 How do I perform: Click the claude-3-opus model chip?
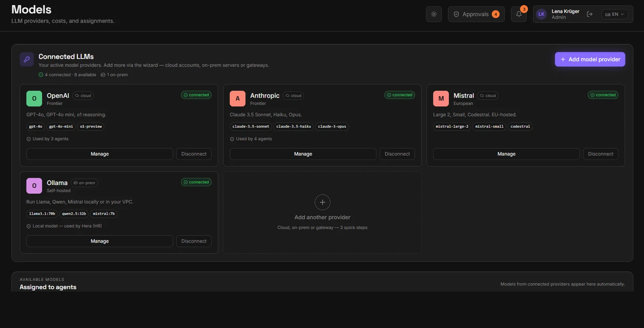[332, 127]
